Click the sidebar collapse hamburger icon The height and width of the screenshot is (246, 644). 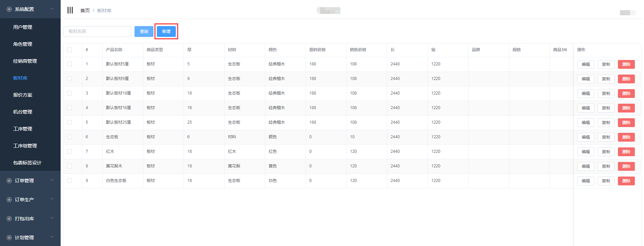point(70,10)
